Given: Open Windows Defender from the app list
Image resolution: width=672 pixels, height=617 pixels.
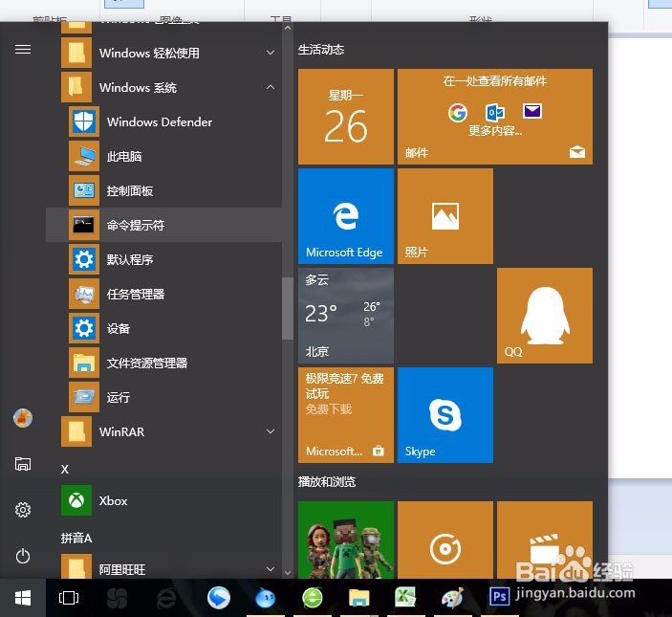Looking at the screenshot, I should 163,121.
